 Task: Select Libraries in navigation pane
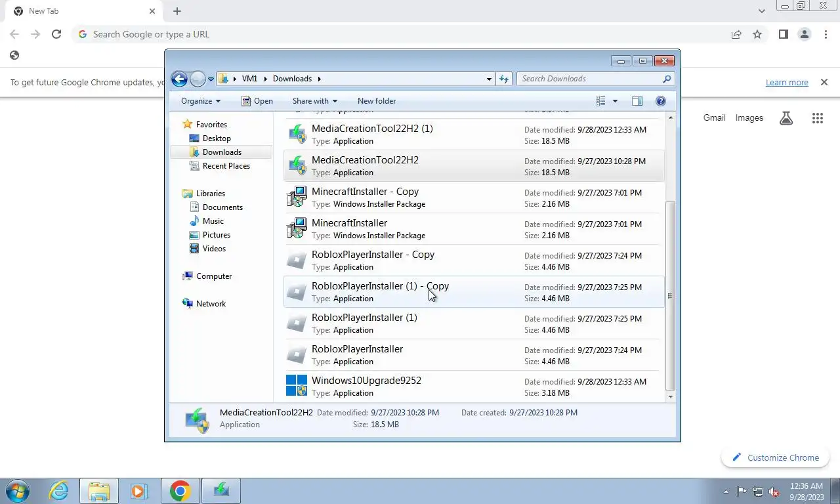(211, 194)
